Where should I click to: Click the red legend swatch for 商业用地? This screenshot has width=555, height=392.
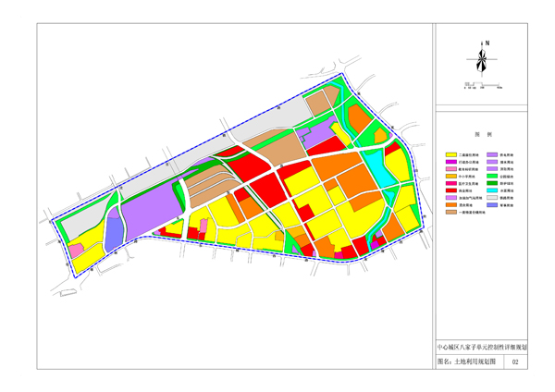click(x=451, y=190)
